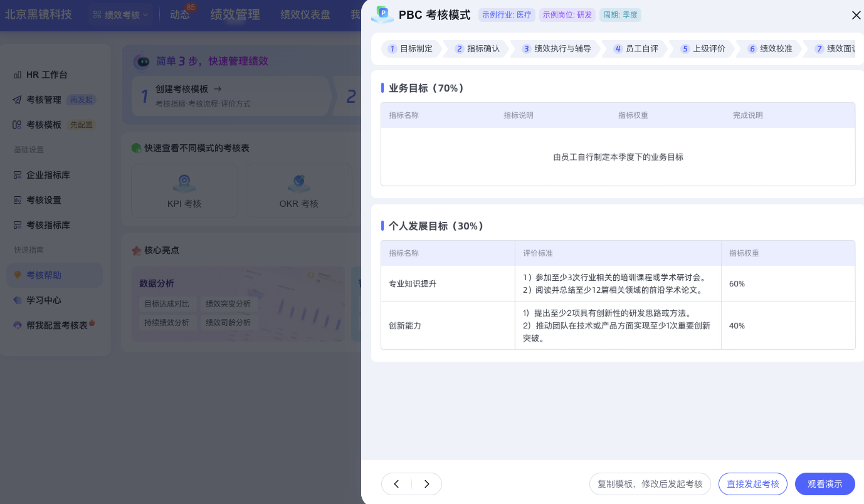Select the KPI 考核 mode icon
This screenshot has height=504, width=864.
click(x=184, y=182)
